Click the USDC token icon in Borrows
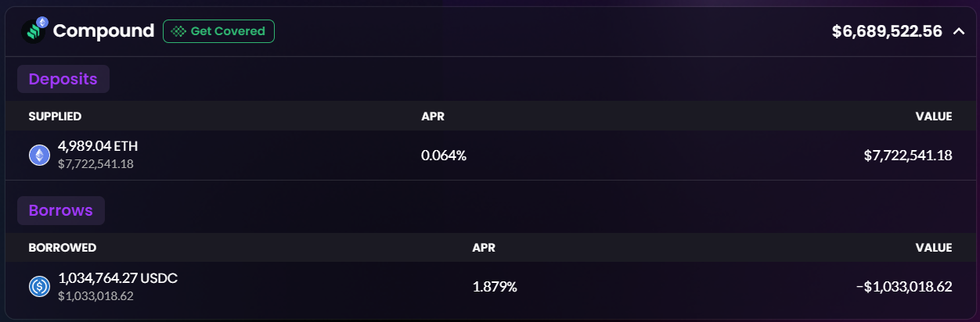980x322 pixels. tap(39, 287)
